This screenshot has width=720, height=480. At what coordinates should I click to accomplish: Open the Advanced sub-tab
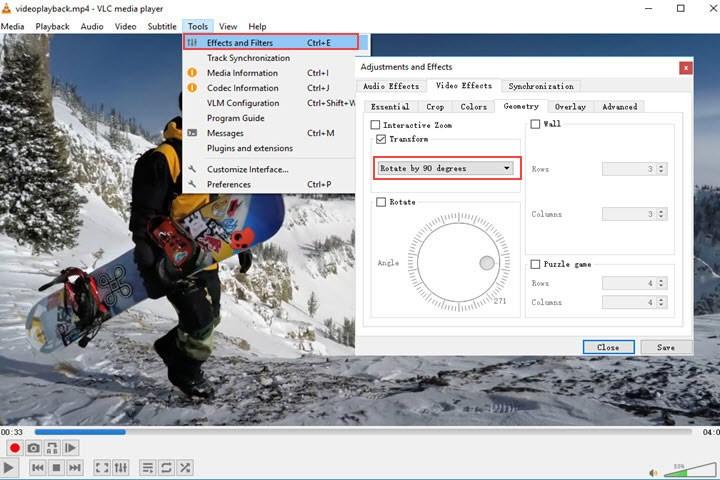coord(619,107)
